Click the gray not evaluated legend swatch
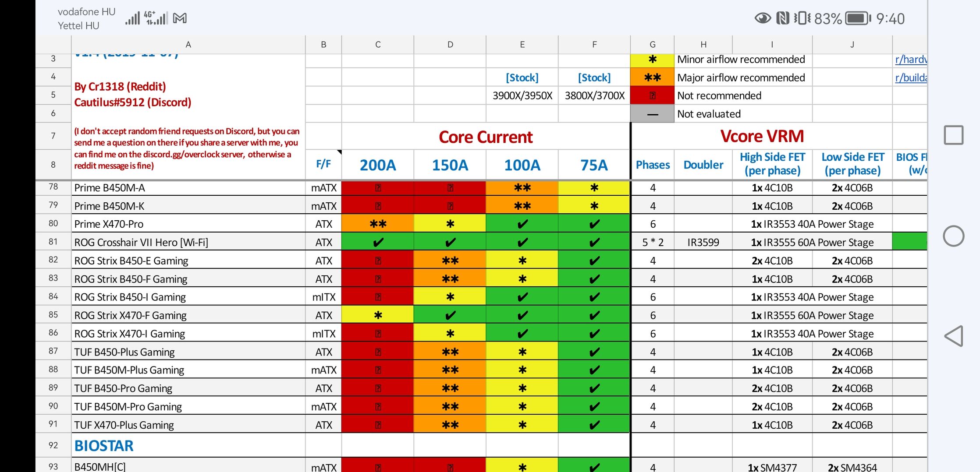 (x=652, y=114)
